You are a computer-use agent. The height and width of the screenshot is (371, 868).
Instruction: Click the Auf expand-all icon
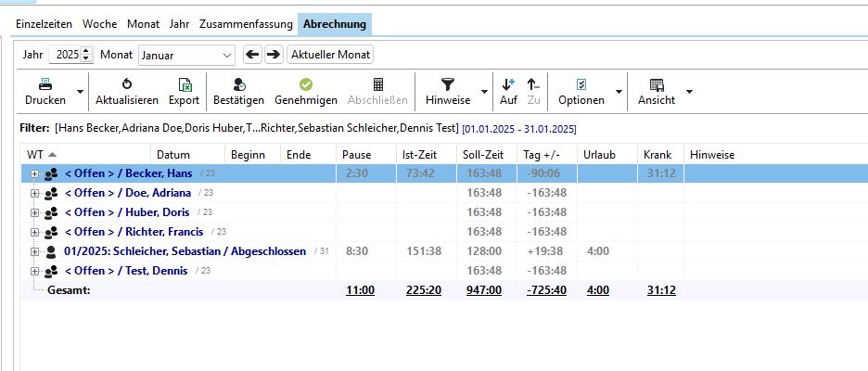click(508, 84)
